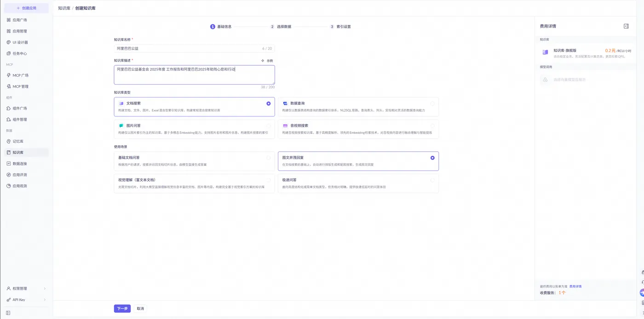Expand the 权限管理 chevron arrow

click(45, 289)
